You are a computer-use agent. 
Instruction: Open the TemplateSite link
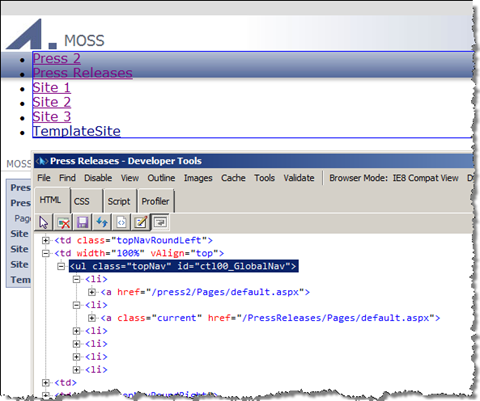76,131
